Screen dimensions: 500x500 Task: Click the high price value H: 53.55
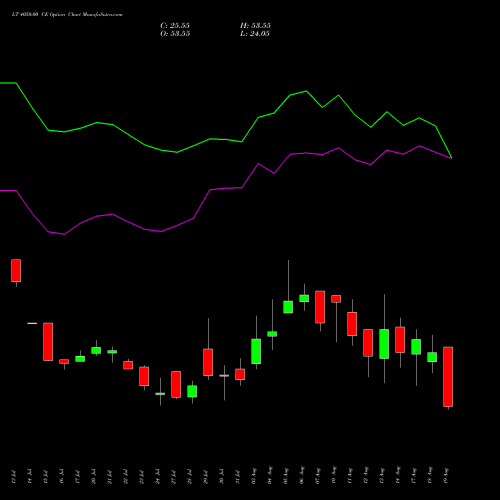coord(255,26)
